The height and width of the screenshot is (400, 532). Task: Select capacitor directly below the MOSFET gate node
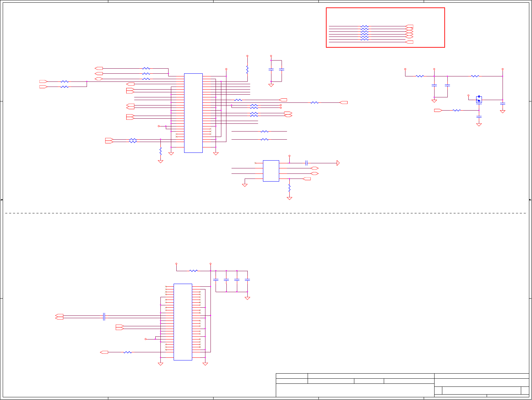tap(479, 117)
